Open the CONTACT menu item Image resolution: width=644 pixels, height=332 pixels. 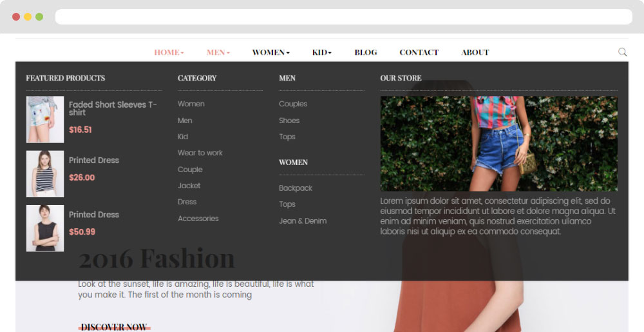coord(419,52)
